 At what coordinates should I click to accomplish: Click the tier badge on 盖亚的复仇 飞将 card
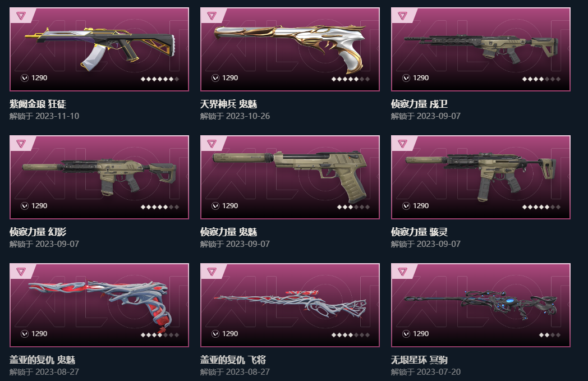[x=212, y=272]
